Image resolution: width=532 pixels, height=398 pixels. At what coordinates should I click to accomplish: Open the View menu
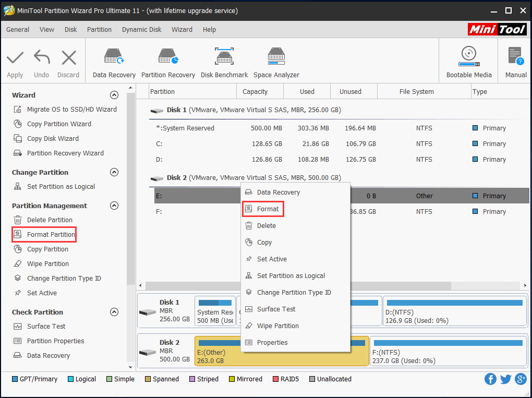47,30
